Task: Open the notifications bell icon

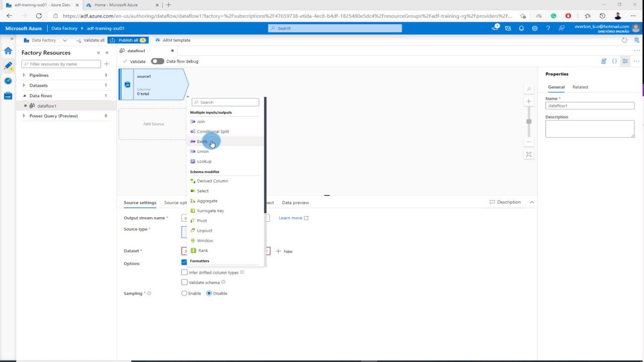Action: 521,29
